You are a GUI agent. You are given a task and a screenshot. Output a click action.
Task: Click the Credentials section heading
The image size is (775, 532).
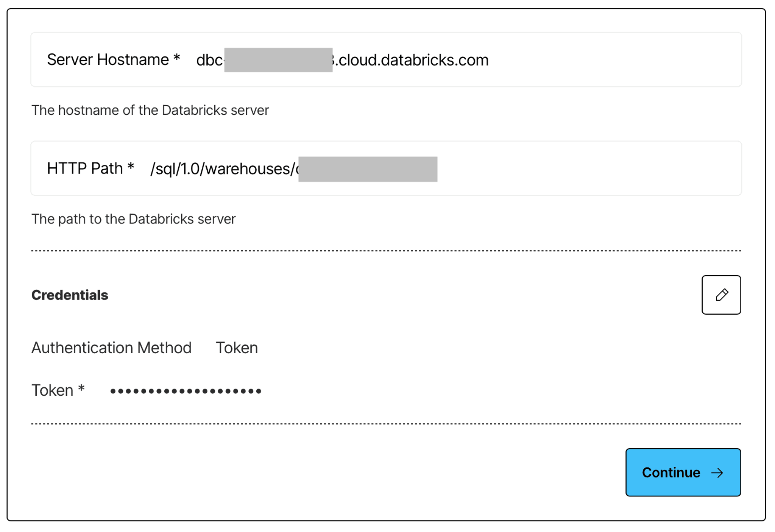[70, 295]
